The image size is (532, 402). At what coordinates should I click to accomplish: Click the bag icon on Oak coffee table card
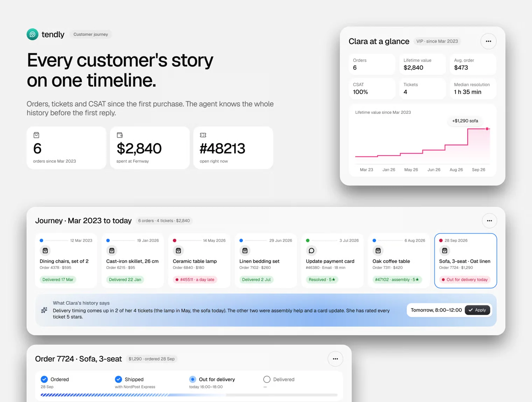[378, 251]
